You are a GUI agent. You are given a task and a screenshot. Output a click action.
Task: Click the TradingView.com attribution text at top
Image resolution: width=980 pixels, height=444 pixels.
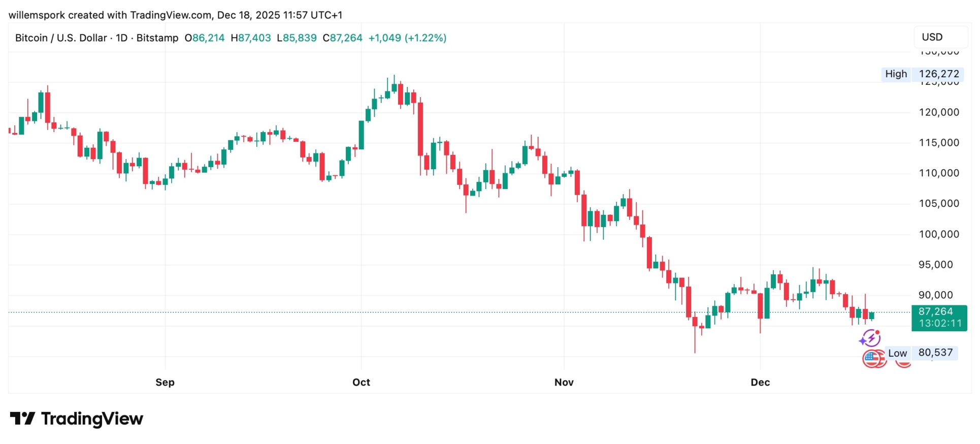(x=171, y=15)
